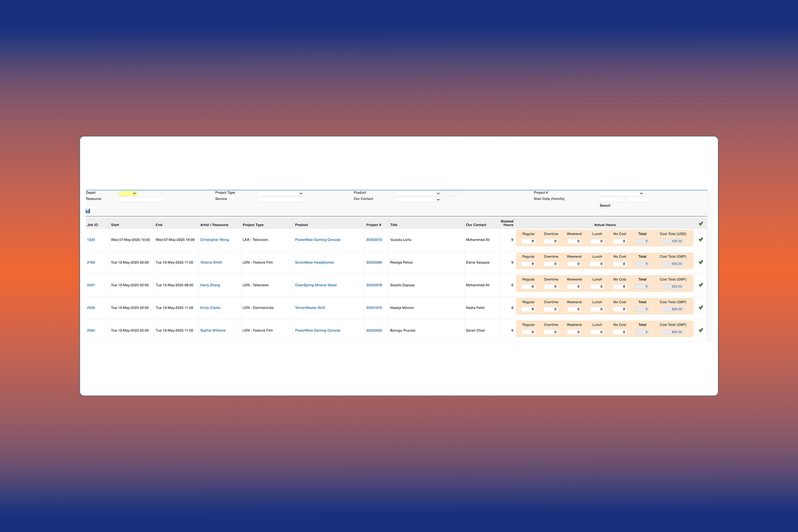798x532 pixels.
Task: Click the Search button
Action: pos(605,206)
